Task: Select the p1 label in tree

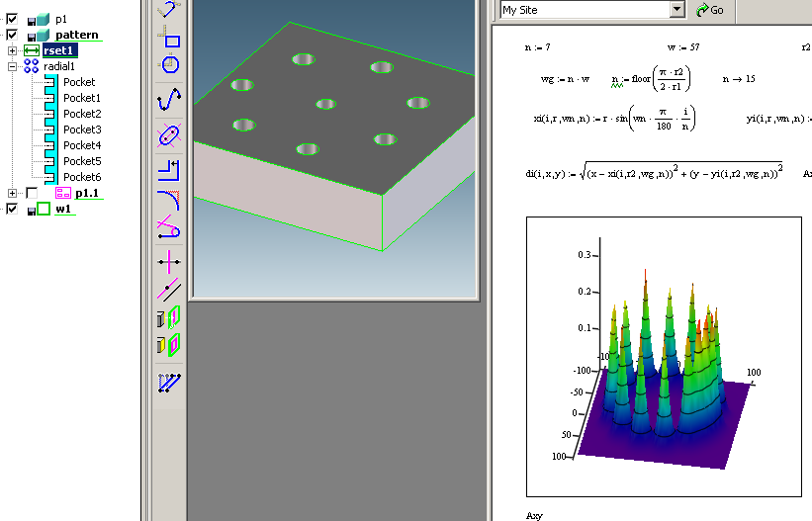Action: pyautogui.click(x=61, y=20)
